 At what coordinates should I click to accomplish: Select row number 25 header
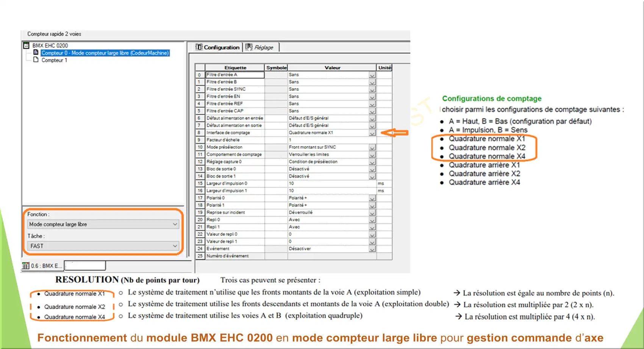tap(200, 256)
